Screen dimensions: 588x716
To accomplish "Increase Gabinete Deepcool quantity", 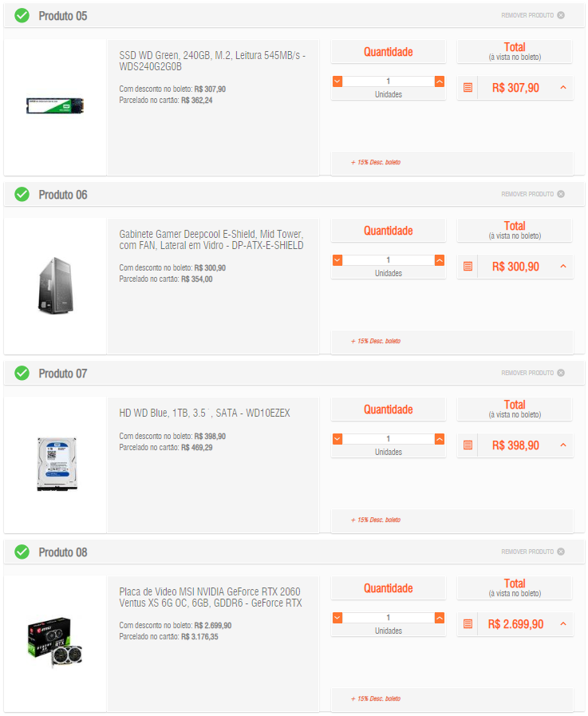I will (x=439, y=260).
